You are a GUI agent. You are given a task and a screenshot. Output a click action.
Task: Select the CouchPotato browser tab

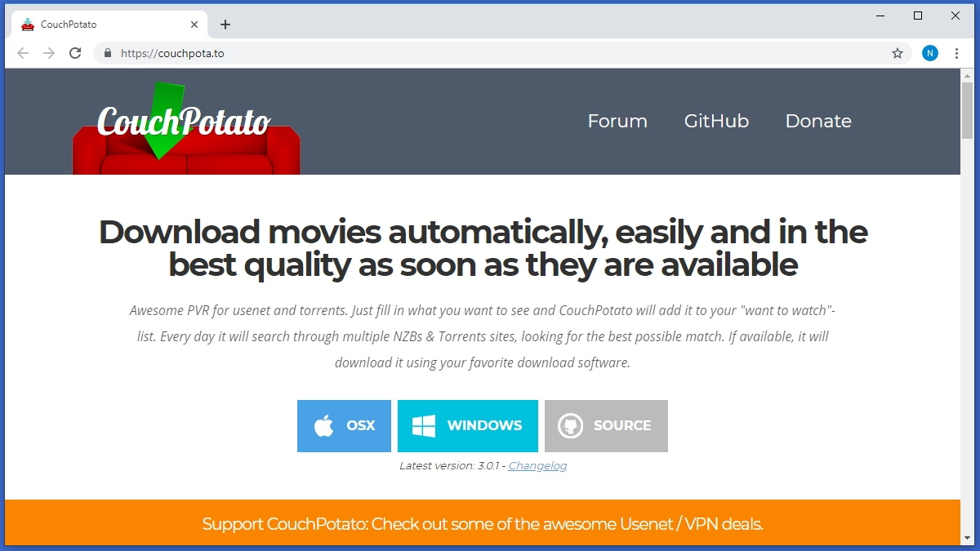(109, 24)
